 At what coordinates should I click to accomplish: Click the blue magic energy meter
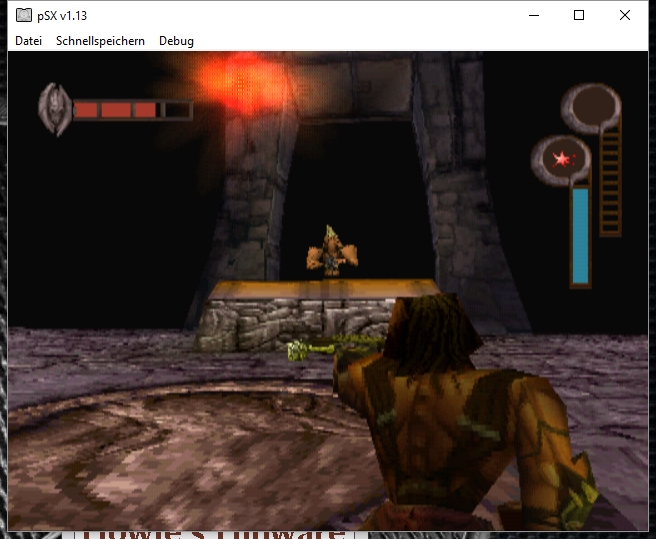(580, 236)
